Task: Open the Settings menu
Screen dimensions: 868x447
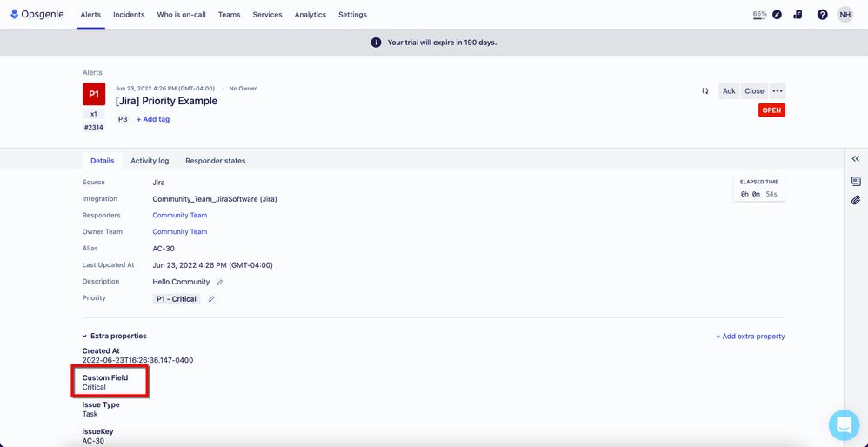Action: pyautogui.click(x=352, y=15)
